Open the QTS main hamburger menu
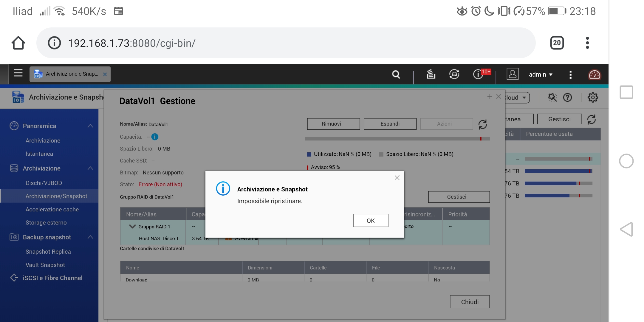This screenshot has height=322, width=644. 18,73
